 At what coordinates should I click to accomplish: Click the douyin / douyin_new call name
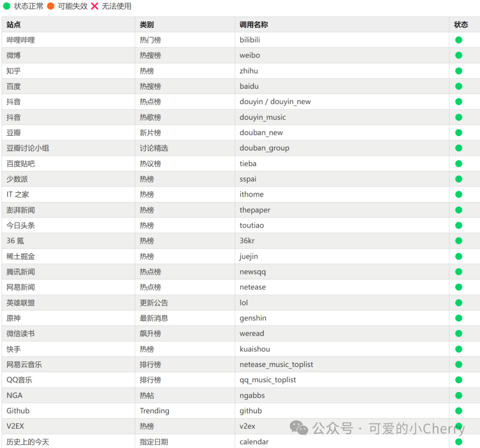pos(275,102)
